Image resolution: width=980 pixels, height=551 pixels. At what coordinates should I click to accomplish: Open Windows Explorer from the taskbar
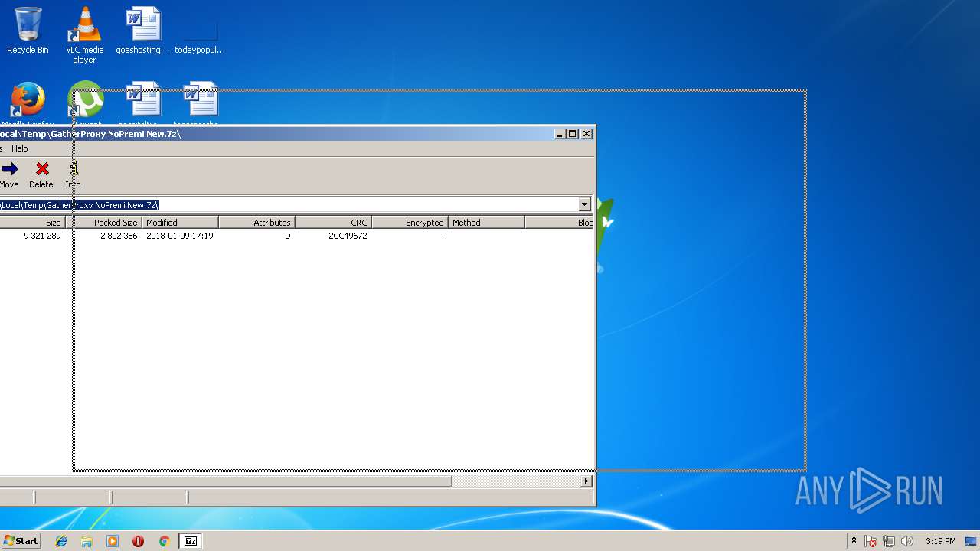[87, 541]
